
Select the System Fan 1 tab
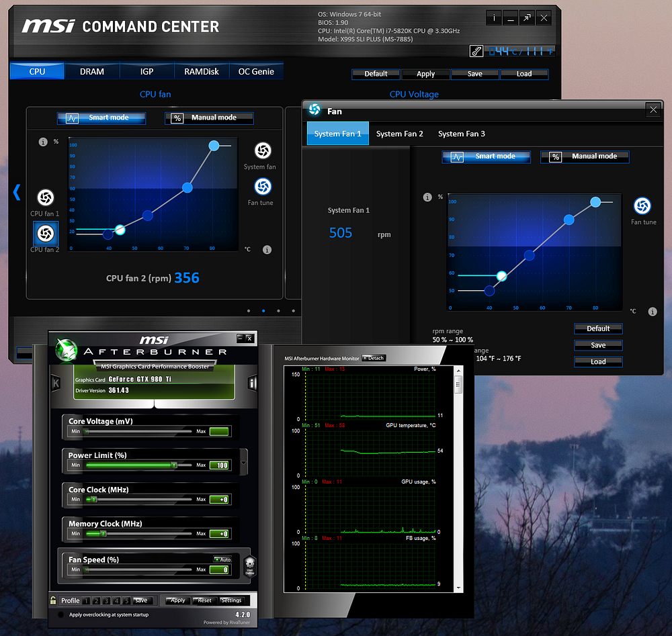click(338, 134)
